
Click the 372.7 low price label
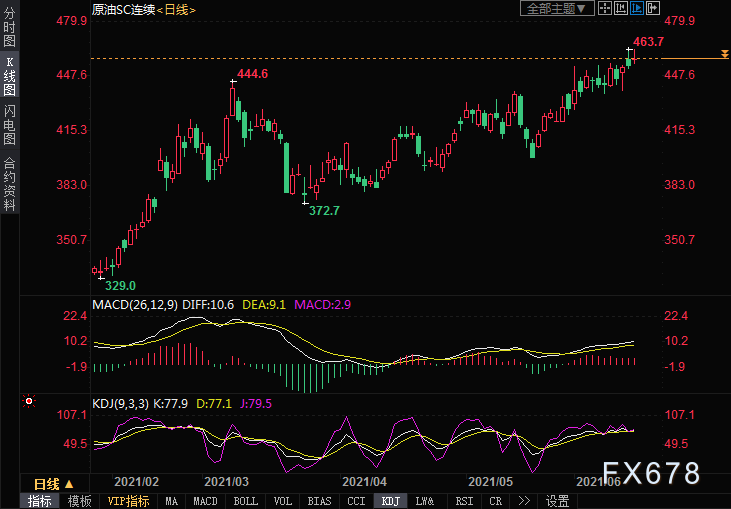click(324, 211)
